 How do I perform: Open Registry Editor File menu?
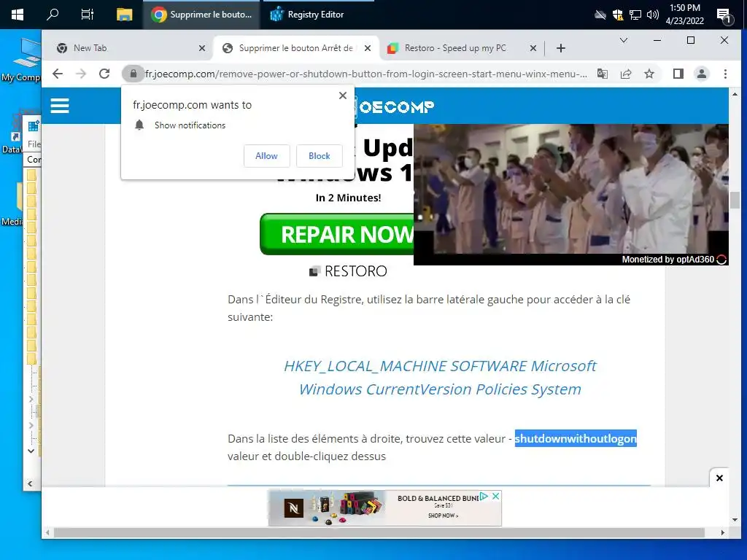click(34, 144)
